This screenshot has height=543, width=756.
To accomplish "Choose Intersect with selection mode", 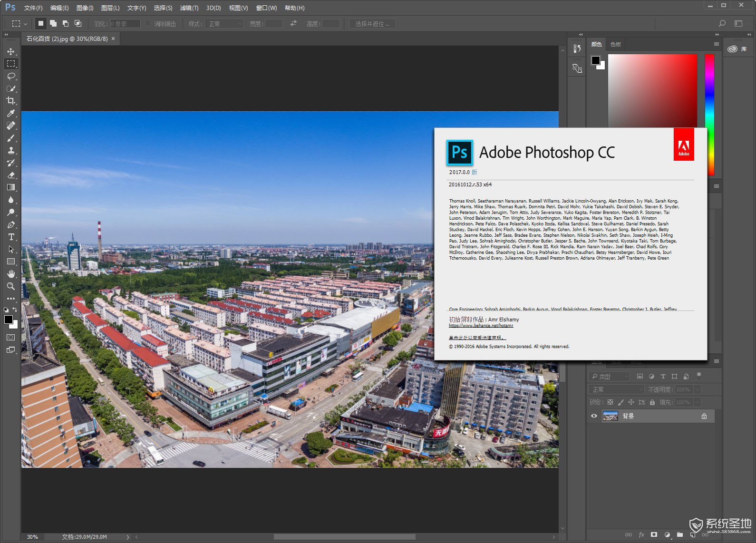I will click(x=78, y=23).
